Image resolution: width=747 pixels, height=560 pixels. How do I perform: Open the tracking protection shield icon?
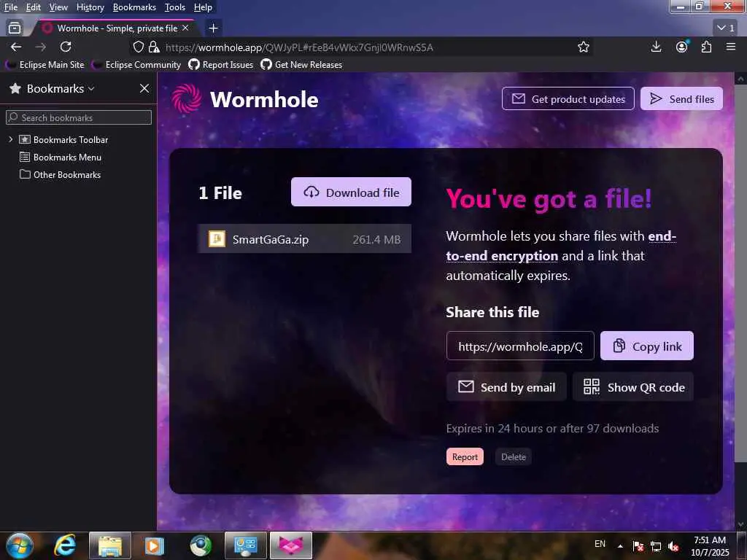(x=138, y=47)
